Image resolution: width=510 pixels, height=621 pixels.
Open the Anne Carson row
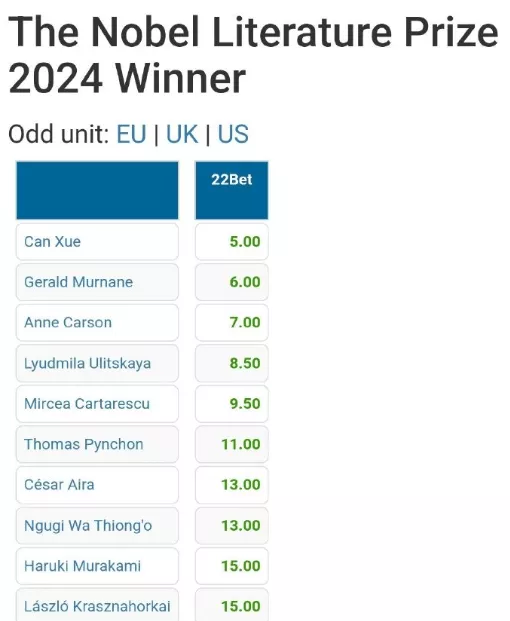tap(97, 322)
